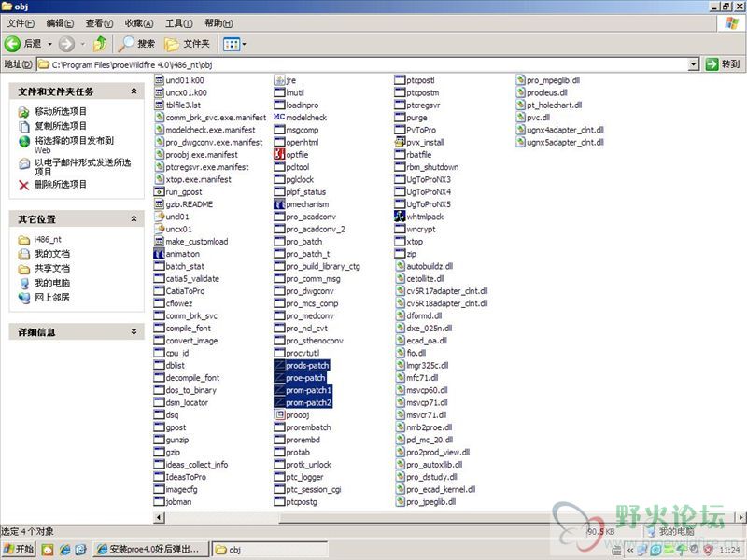
Task: Select the UgToProNX5 file name
Action: click(429, 204)
